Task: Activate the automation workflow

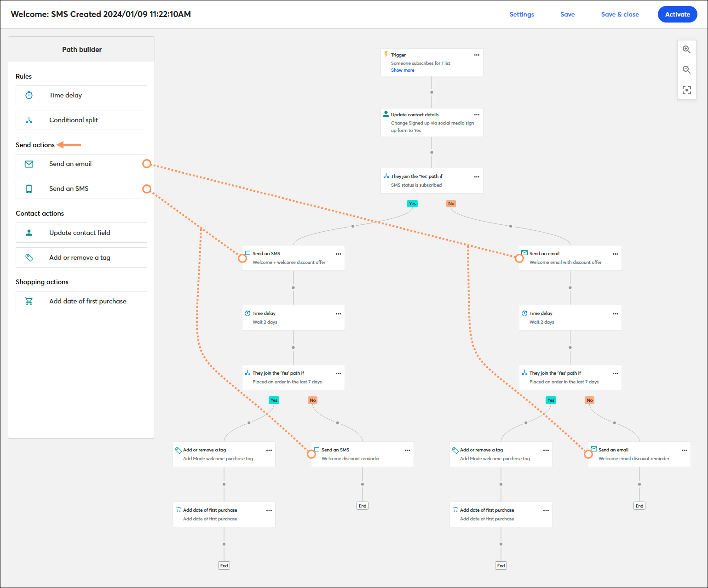Action: tap(677, 14)
